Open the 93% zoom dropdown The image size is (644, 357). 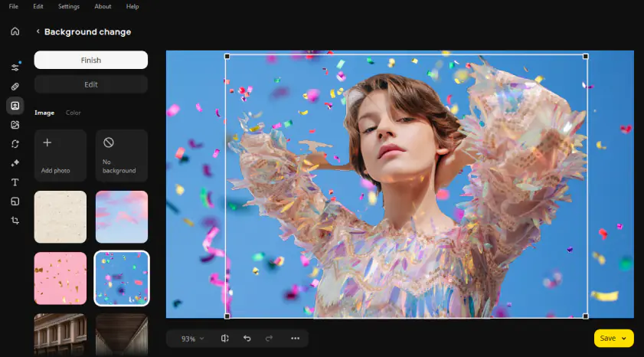coord(192,339)
